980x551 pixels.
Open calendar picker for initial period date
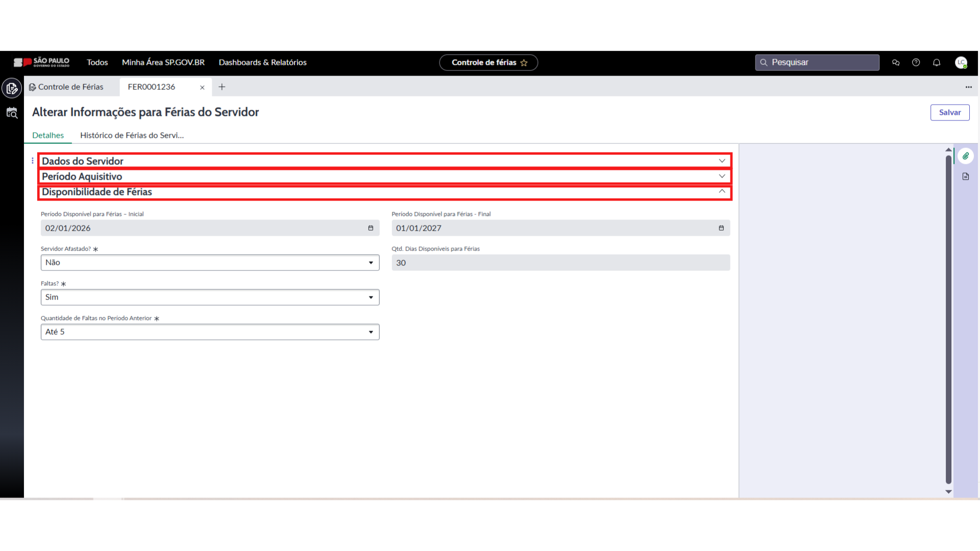(x=371, y=228)
